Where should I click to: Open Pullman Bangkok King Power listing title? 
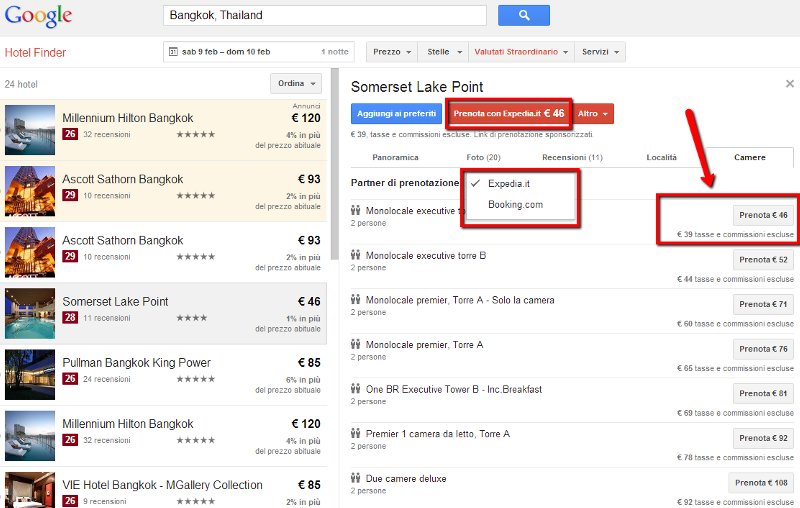(136, 363)
